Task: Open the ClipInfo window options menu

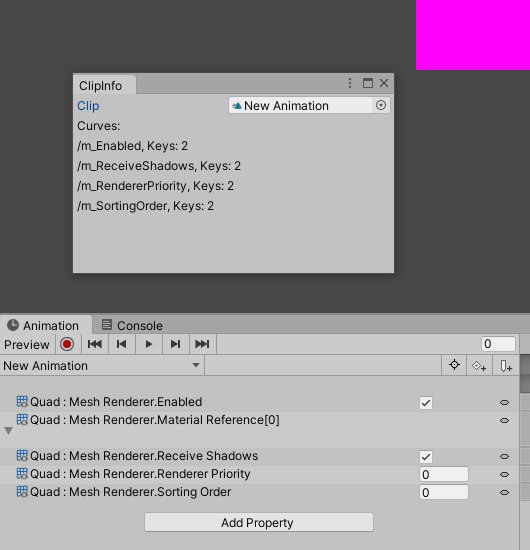Action: click(350, 83)
